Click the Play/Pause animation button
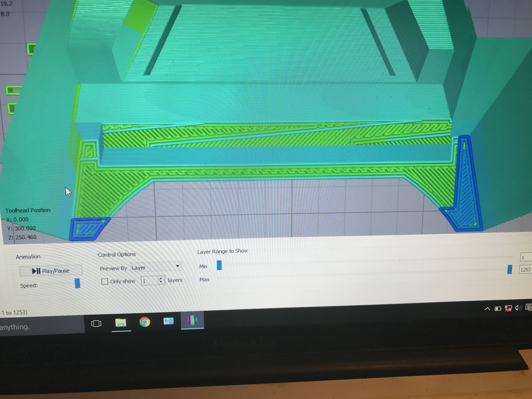Viewport: 532px width, 399px height. coord(51,271)
